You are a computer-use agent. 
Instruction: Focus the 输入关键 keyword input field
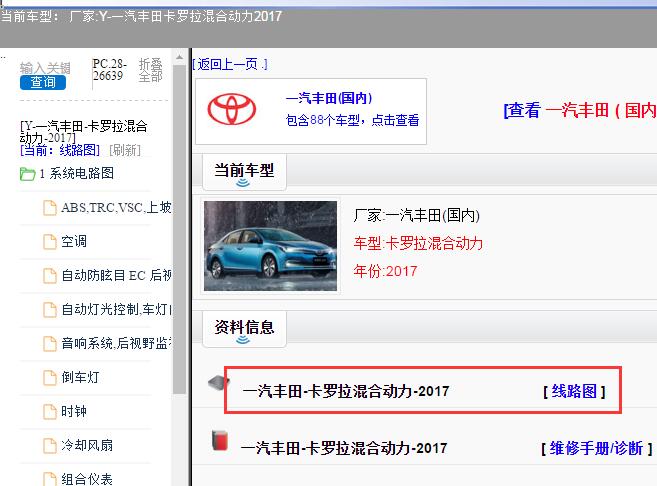click(x=45, y=68)
